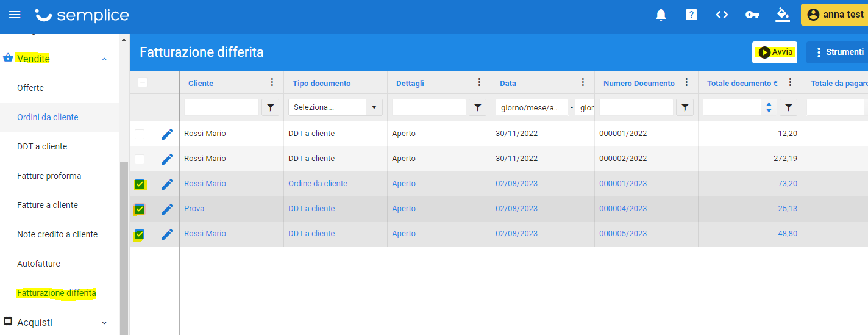Edit the 000001/2022 row with pencil icon
This screenshot has width=868, height=335.
tap(167, 134)
